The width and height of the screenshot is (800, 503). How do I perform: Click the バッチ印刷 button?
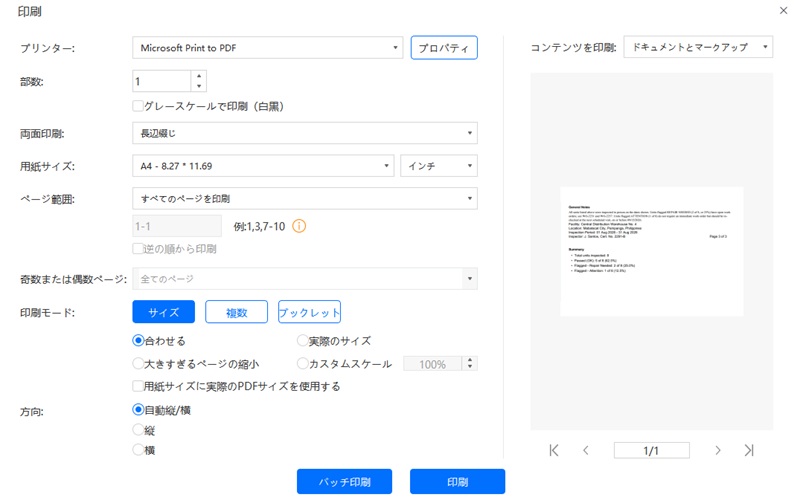[x=344, y=482]
